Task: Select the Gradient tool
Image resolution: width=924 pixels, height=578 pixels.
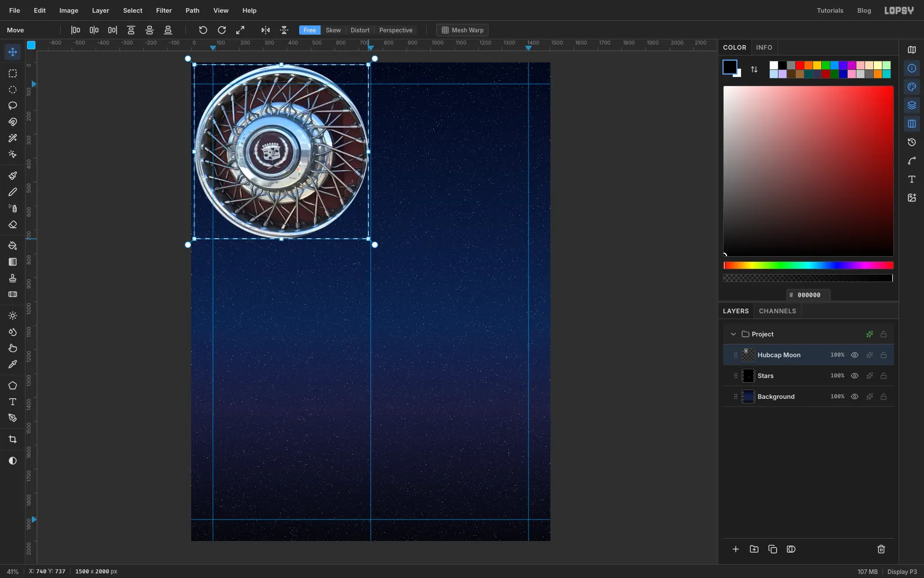Action: 13,262
